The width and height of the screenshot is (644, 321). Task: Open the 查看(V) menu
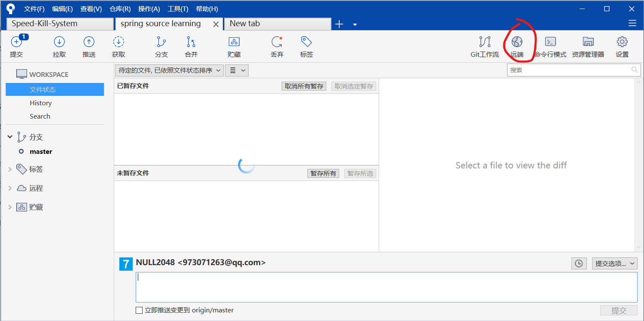[x=91, y=9]
